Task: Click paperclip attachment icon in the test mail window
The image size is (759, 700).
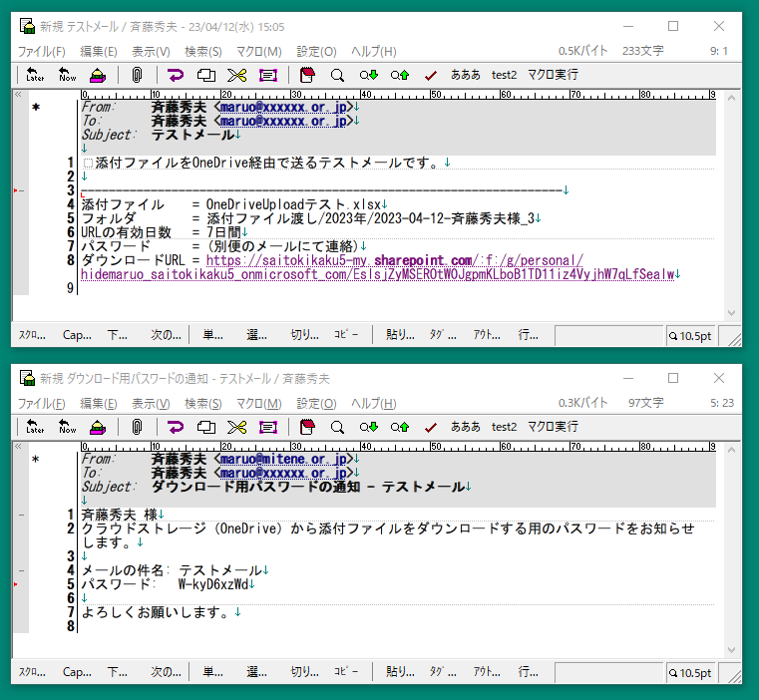Action: 137,75
